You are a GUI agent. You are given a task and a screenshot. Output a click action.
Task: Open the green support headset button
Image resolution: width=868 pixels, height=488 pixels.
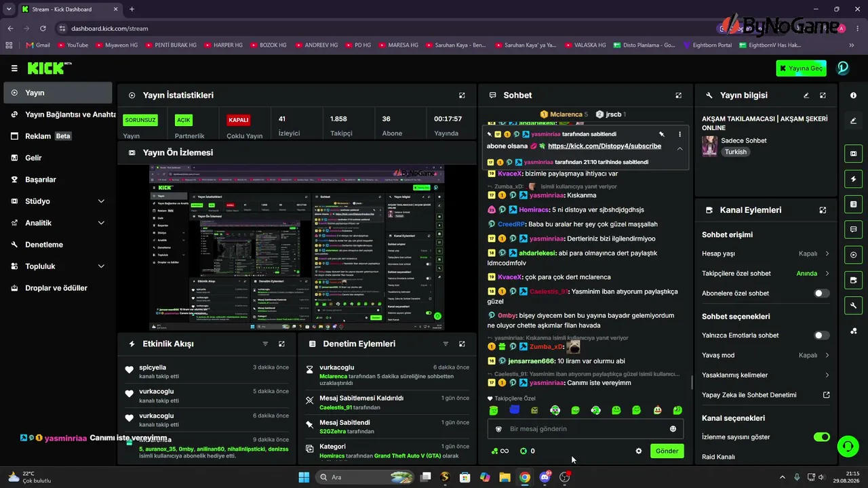(847, 446)
